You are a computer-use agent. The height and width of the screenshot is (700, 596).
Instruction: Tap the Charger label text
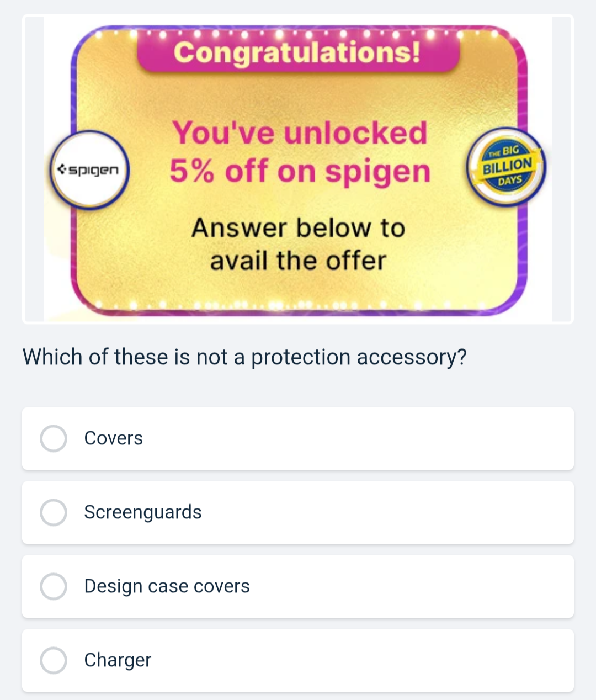click(118, 660)
